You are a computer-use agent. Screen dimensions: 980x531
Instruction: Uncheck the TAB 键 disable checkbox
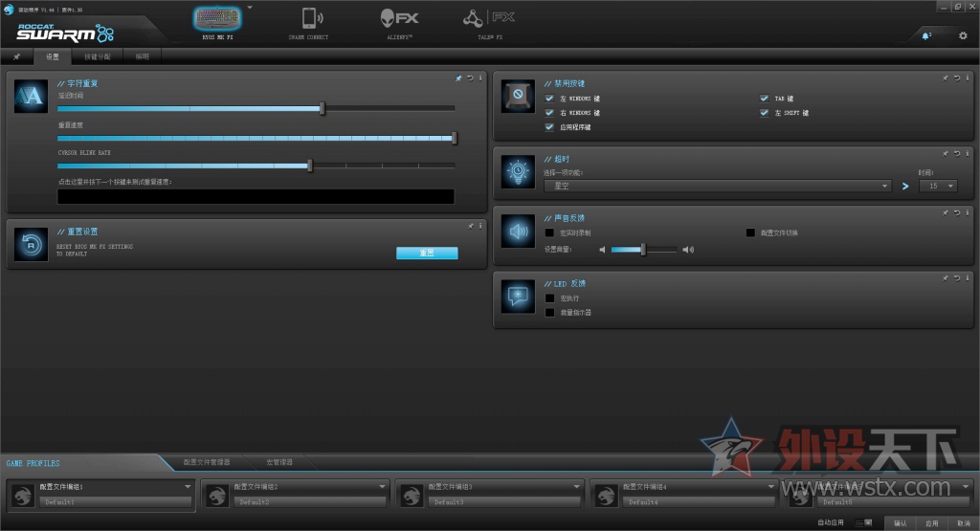click(765, 99)
